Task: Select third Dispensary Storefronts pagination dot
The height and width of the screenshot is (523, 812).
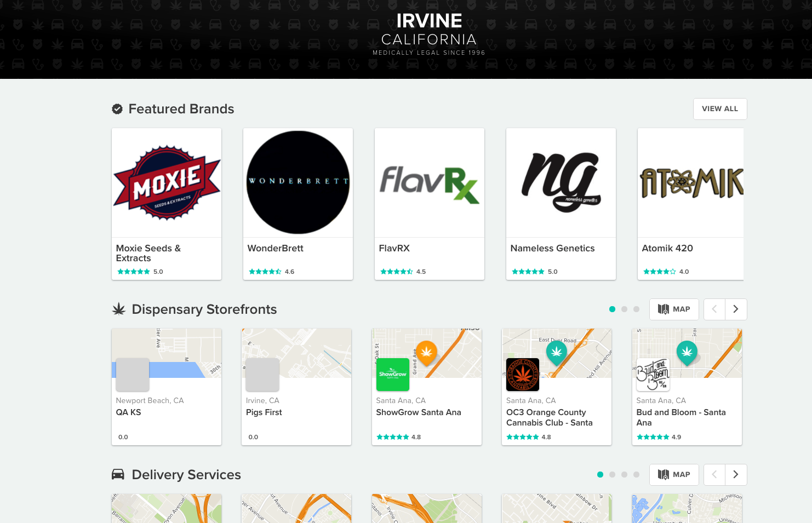Action: (x=636, y=309)
